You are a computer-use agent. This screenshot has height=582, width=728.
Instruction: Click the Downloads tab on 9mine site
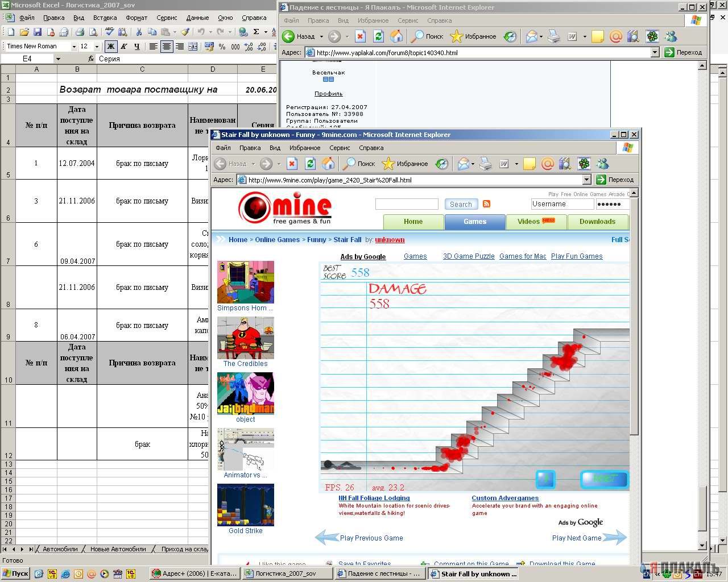pyautogui.click(x=597, y=222)
